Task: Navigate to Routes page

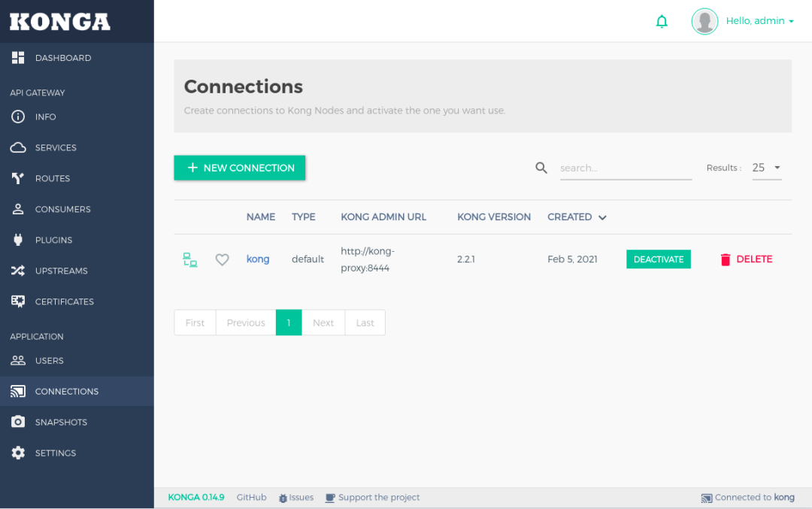Action: 77,178
